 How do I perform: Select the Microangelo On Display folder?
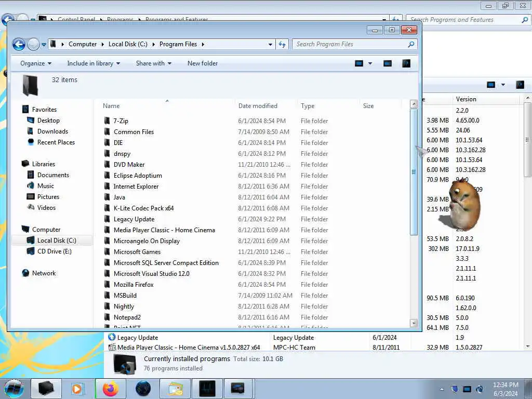tap(147, 241)
